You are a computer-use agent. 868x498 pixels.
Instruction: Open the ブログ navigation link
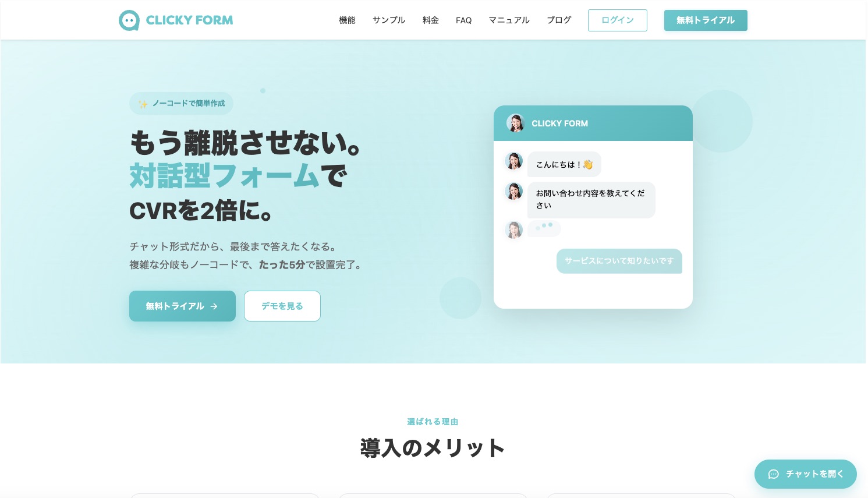559,20
